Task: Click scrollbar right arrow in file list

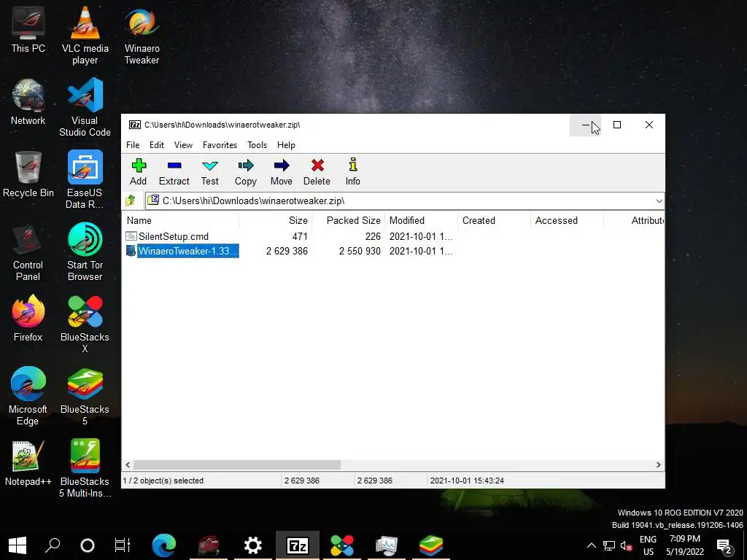Action: click(659, 464)
